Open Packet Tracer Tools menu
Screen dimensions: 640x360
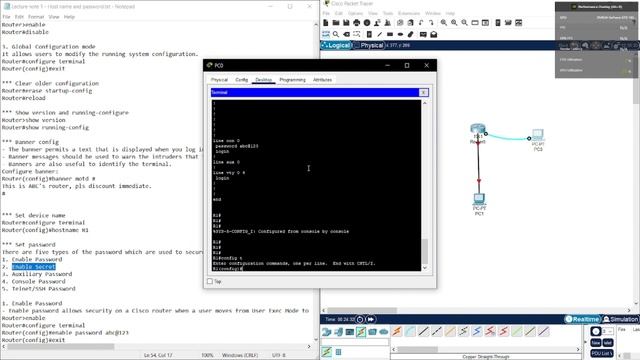(388, 13)
